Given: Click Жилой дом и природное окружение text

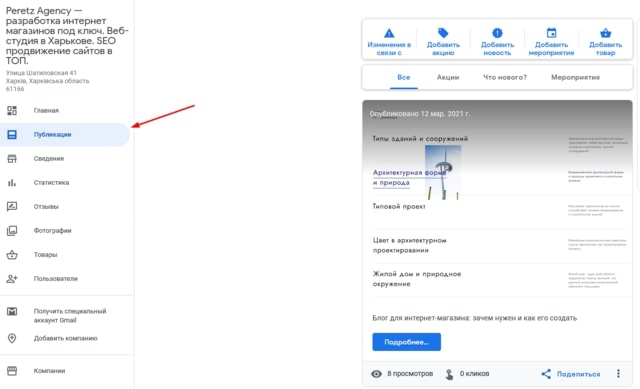Looking at the screenshot, I should tap(417, 279).
